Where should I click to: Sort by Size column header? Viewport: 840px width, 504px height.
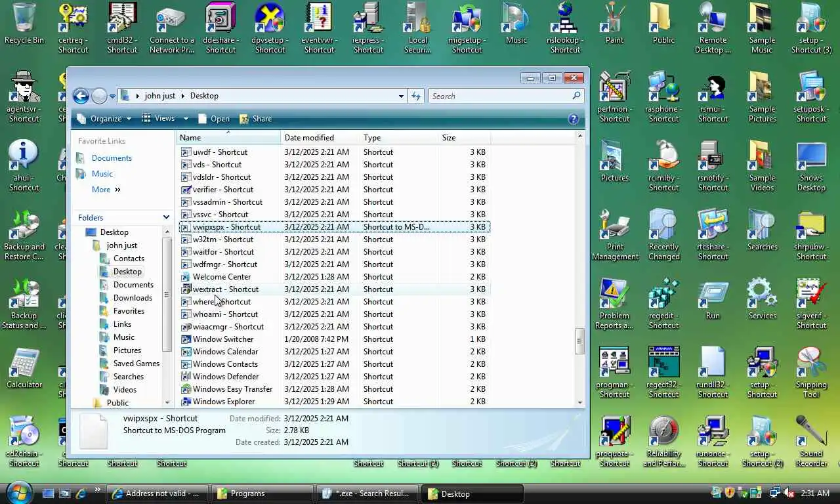pyautogui.click(x=465, y=138)
